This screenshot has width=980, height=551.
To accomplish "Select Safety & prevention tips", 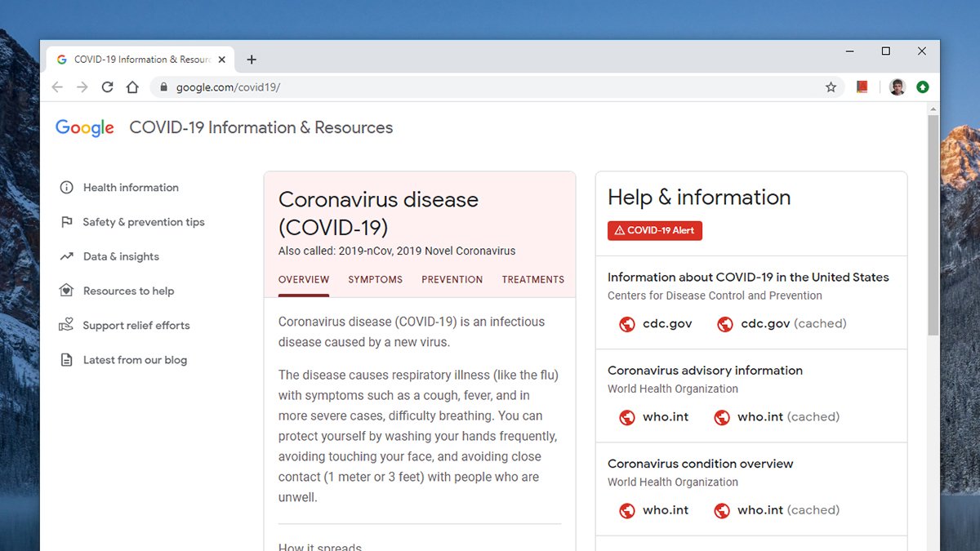I will pos(143,222).
